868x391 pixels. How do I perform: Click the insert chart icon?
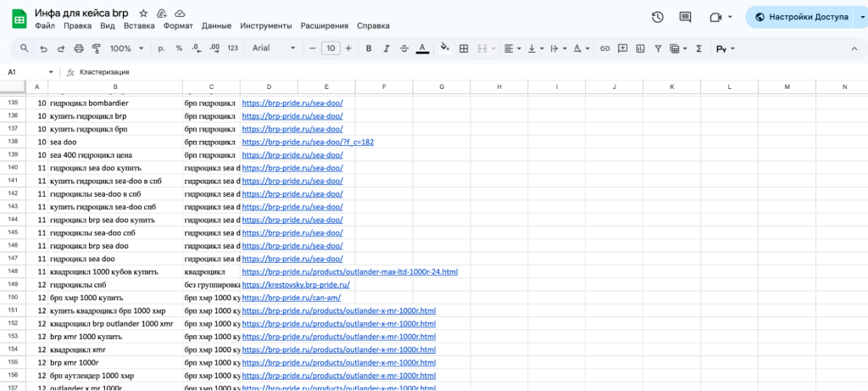pos(640,48)
